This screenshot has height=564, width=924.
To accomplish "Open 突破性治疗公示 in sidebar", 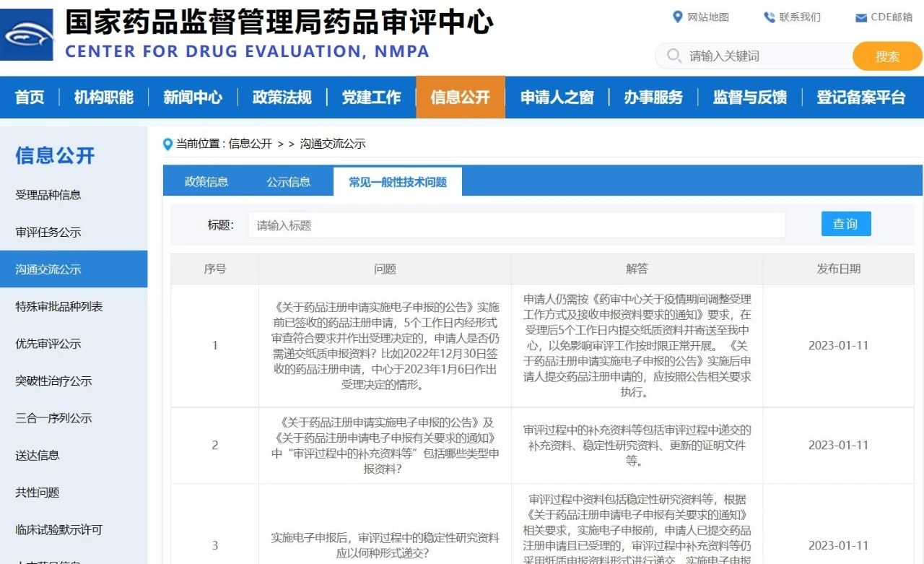I will point(53,381).
